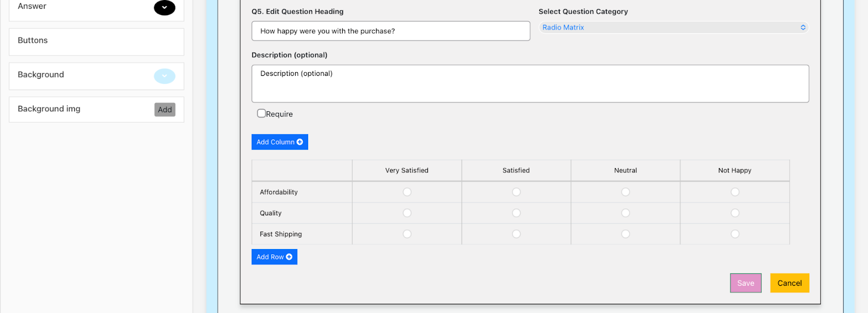Select Satisfied for Affordability
868x313 pixels.
tap(516, 192)
